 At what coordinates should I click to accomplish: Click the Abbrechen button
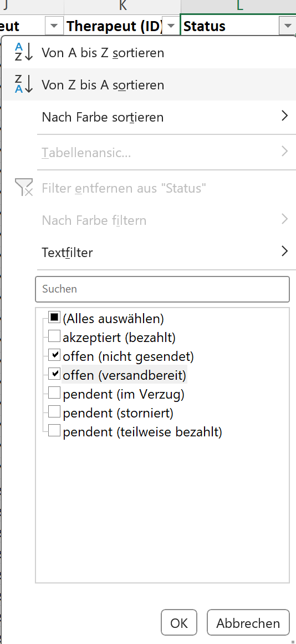click(248, 623)
